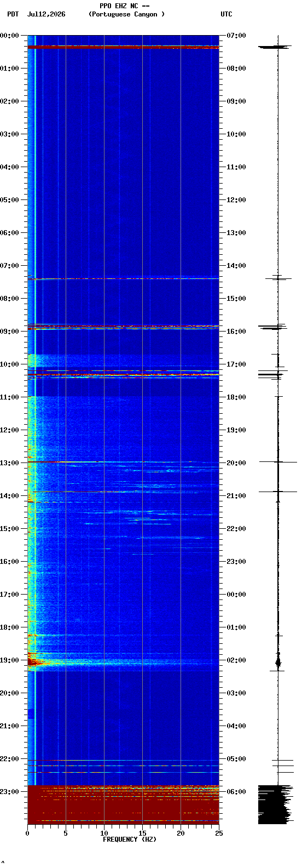
Task: Click the date label 'Jul12,2026'
Action: pyautogui.click(x=46, y=14)
